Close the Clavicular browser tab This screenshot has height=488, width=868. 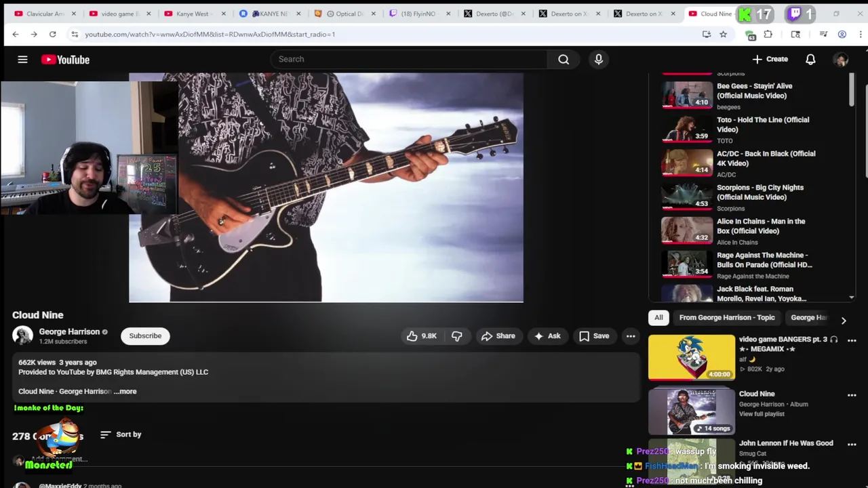(x=74, y=14)
